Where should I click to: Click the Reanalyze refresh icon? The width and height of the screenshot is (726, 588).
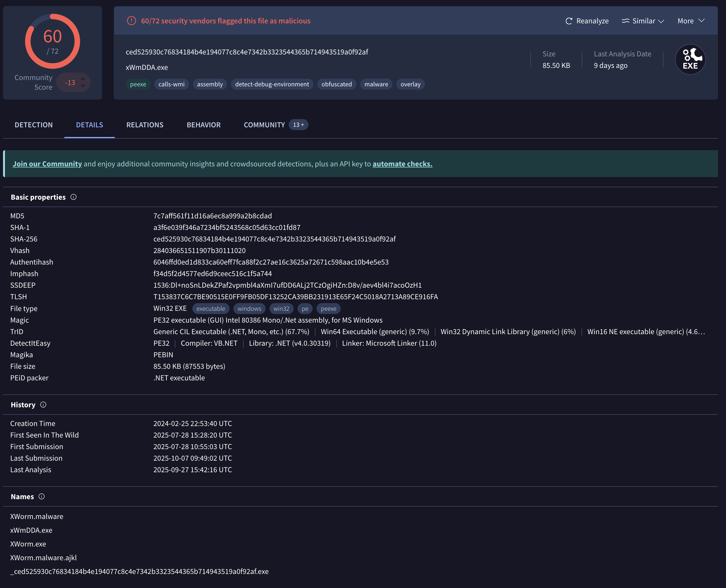tap(569, 21)
